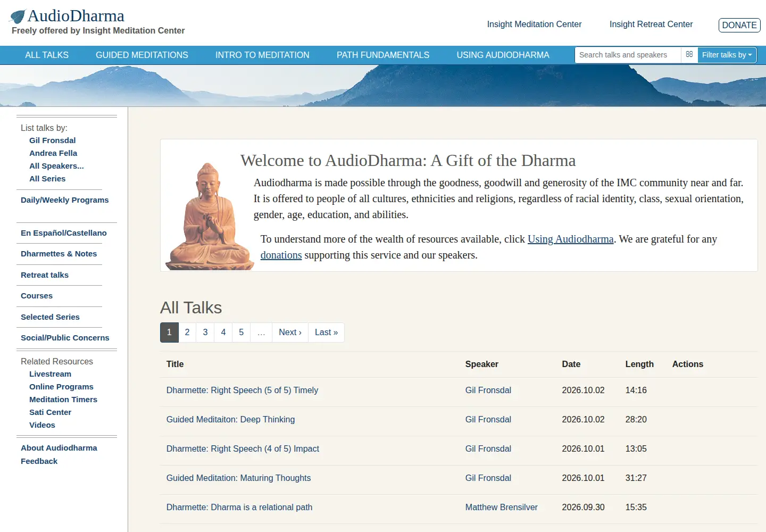Visit the Insight Retreat Center link
This screenshot has height=532, width=766.
coord(651,24)
